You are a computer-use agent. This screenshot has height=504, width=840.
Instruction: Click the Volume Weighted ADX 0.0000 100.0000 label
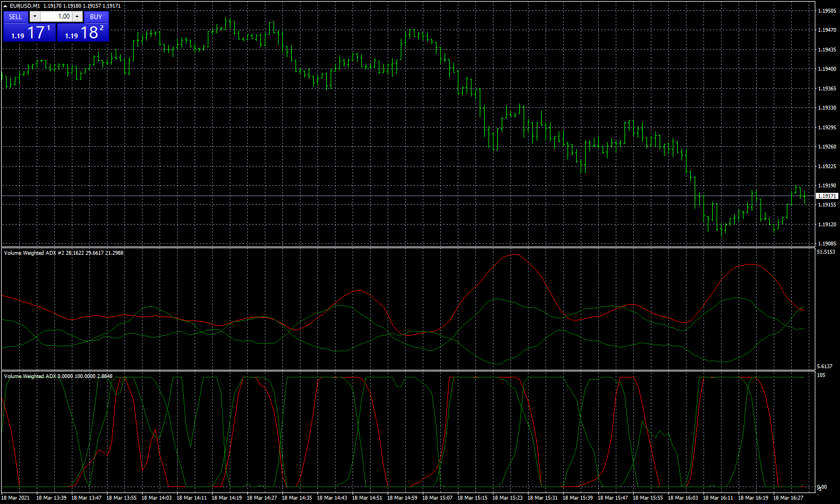(x=58, y=376)
